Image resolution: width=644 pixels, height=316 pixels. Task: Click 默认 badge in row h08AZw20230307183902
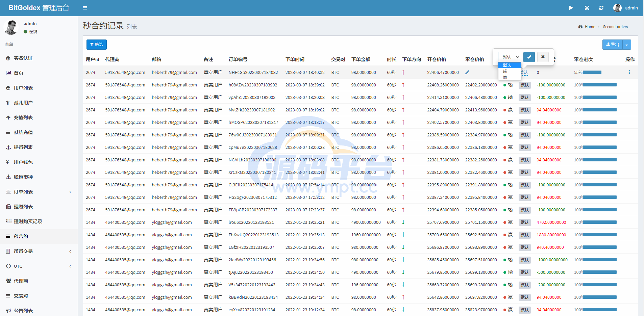525,85
